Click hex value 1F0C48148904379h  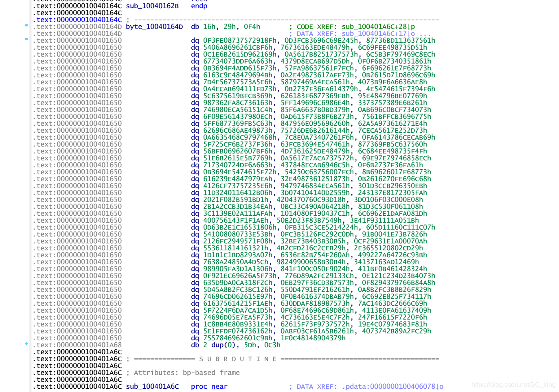[313, 338]
